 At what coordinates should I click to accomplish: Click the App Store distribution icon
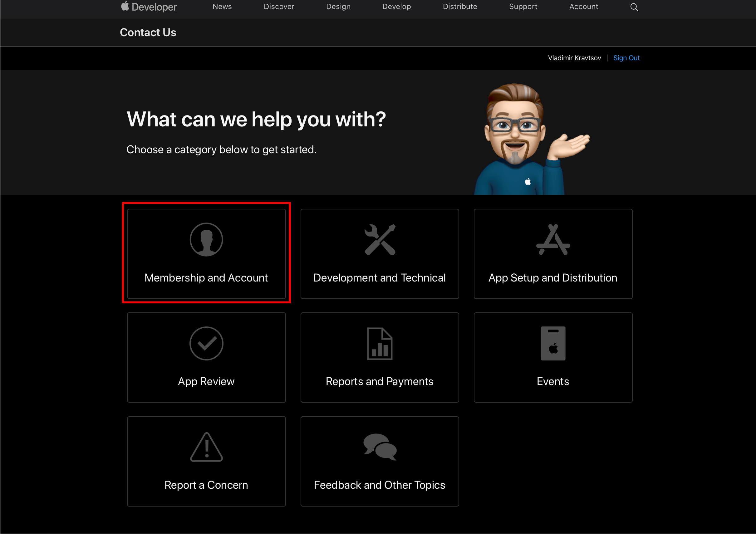(x=553, y=240)
